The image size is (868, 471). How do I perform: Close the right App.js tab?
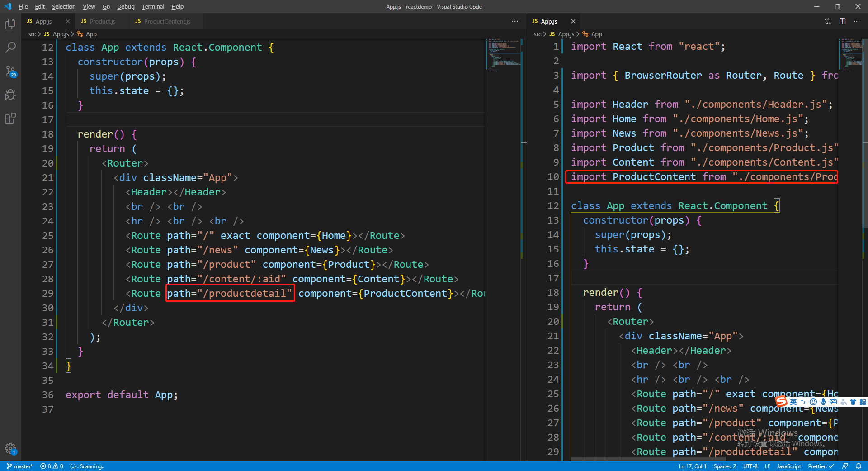click(573, 21)
